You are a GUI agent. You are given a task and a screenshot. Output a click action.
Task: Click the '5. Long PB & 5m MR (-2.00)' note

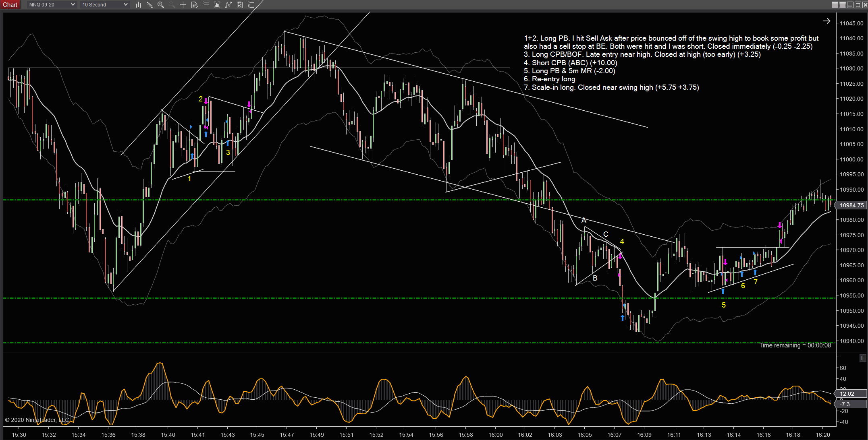[x=569, y=71]
